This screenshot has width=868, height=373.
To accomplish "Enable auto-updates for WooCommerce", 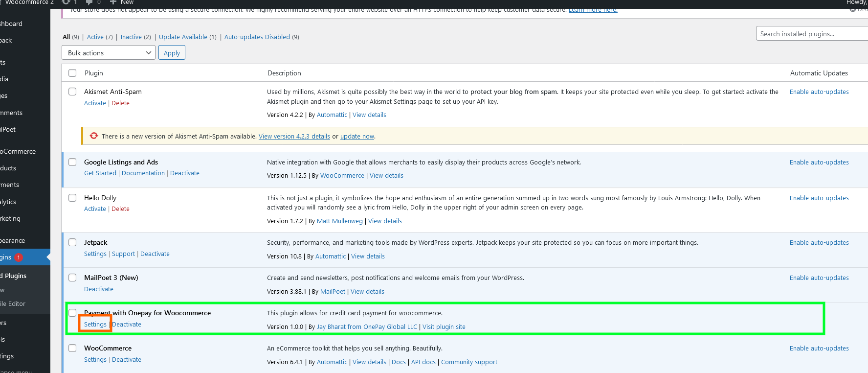I will click(x=819, y=349).
